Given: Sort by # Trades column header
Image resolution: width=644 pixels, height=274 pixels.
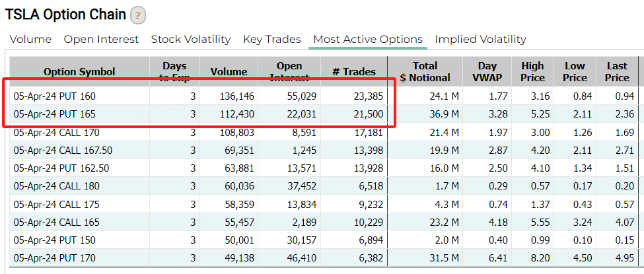Looking at the screenshot, I should coord(353,72).
